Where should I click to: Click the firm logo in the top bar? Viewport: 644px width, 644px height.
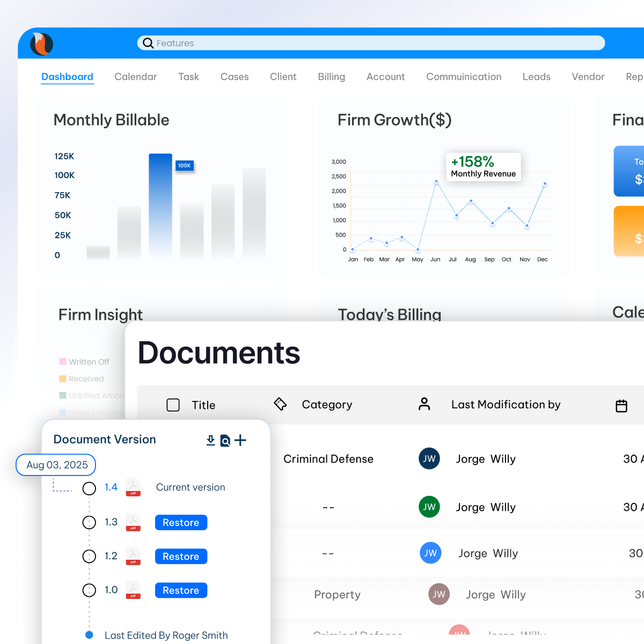[x=41, y=43]
